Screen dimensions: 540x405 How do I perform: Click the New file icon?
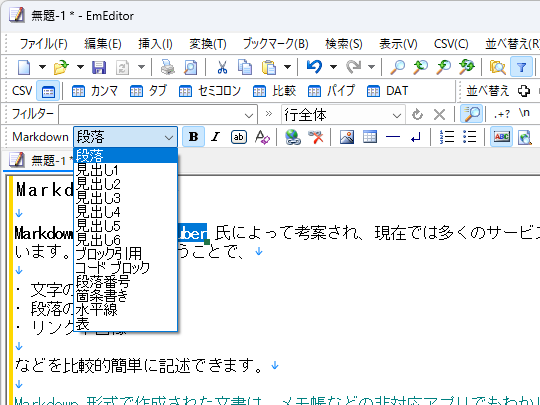24,67
